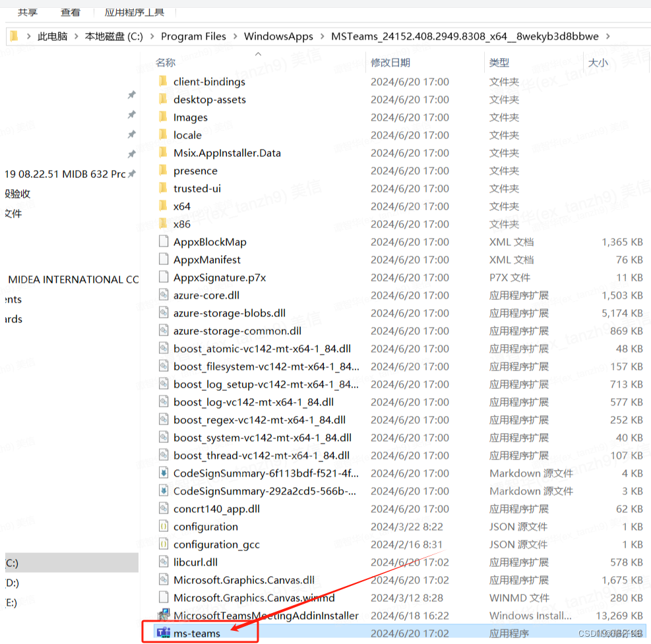Select MIDEA INTERNATIONAL CC in navigation pane
Viewport: 651px width, 644px height.
pyautogui.click(x=73, y=279)
